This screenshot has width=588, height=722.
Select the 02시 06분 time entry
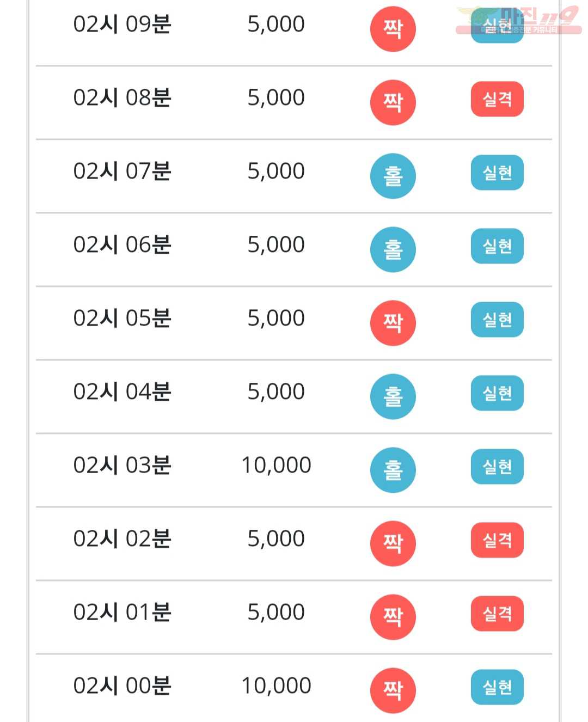(x=122, y=244)
